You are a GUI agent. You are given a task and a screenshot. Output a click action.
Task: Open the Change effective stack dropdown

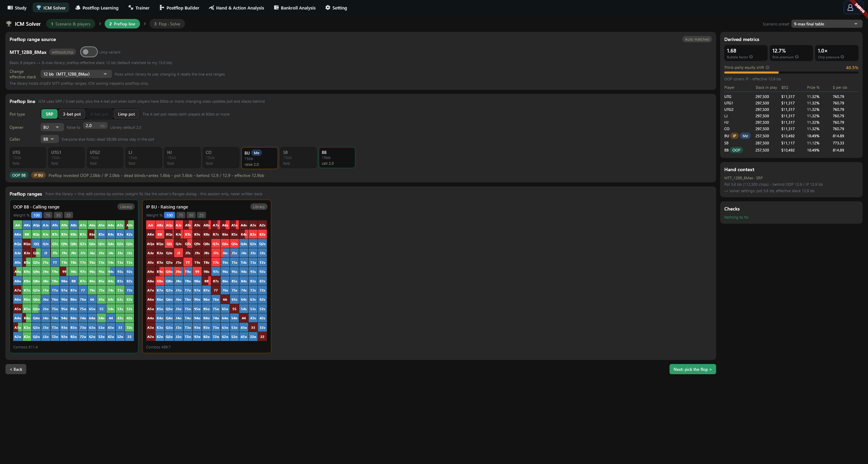pos(76,74)
